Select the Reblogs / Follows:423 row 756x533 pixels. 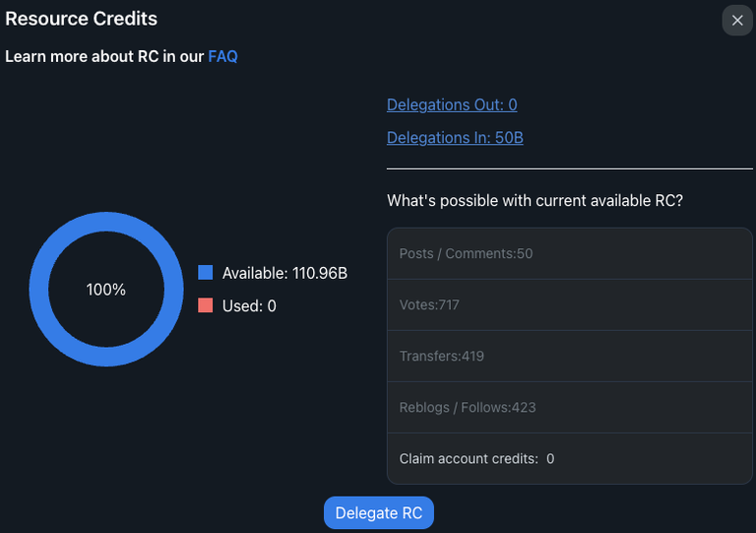coord(569,407)
